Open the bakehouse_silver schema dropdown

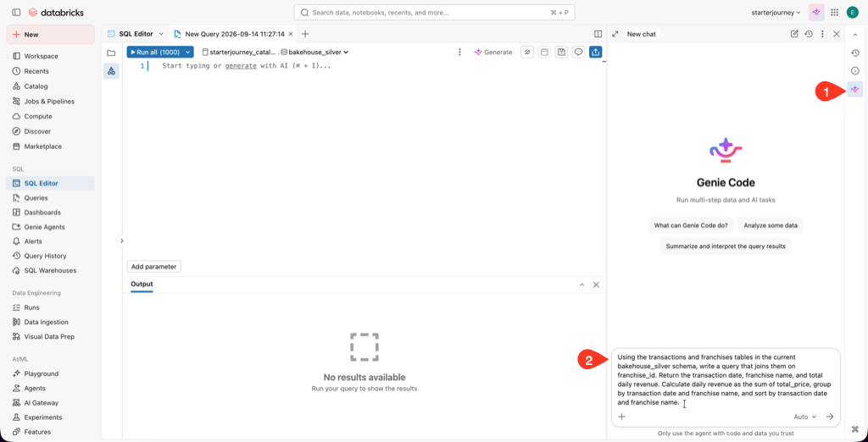[x=314, y=52]
